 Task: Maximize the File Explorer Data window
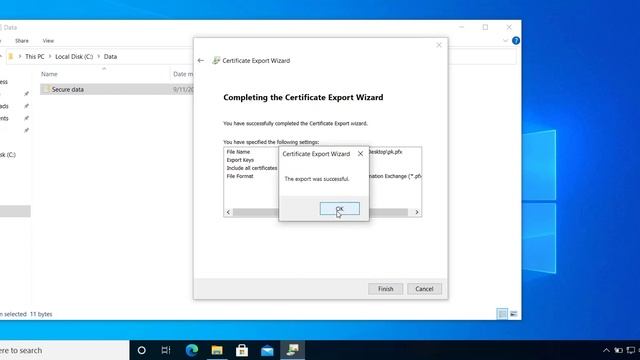click(485, 27)
